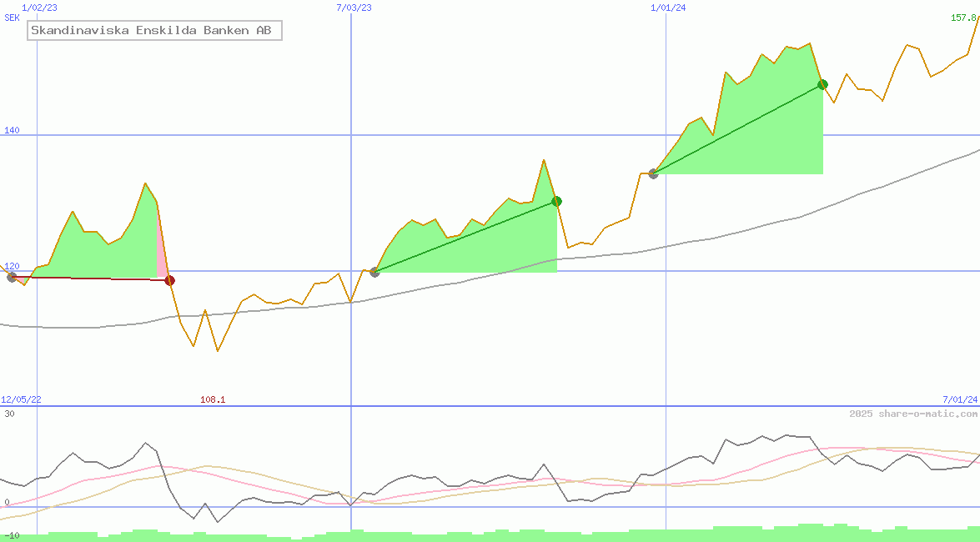Viewport: 980px width, 542px height.
Task: Click the 120 price axis label
Action: (x=12, y=266)
